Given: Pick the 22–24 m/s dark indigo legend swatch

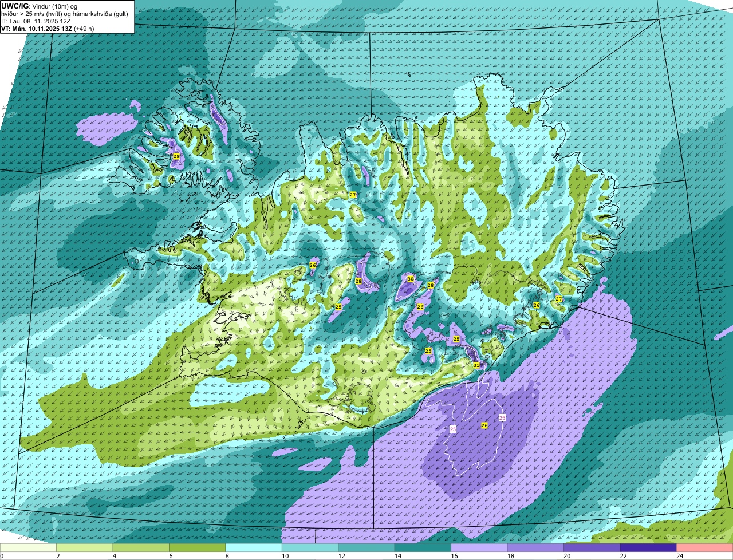Looking at the screenshot, I should [x=648, y=547].
